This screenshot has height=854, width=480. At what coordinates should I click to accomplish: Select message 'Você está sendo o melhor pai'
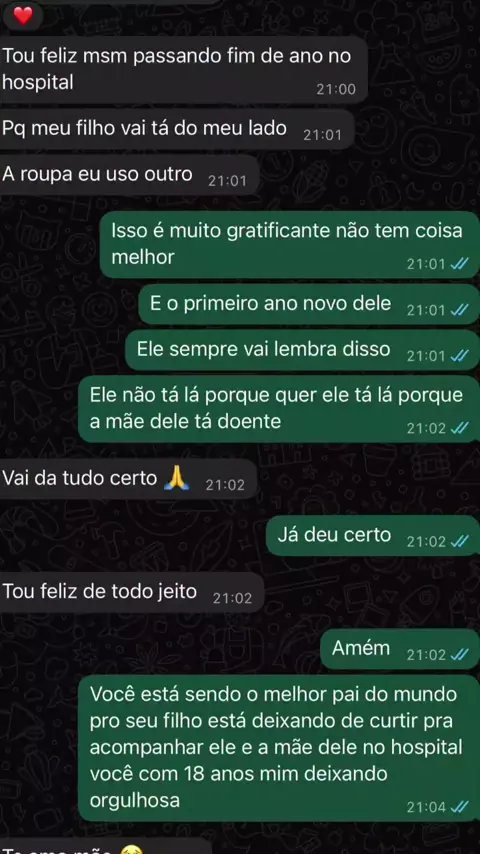(x=279, y=748)
